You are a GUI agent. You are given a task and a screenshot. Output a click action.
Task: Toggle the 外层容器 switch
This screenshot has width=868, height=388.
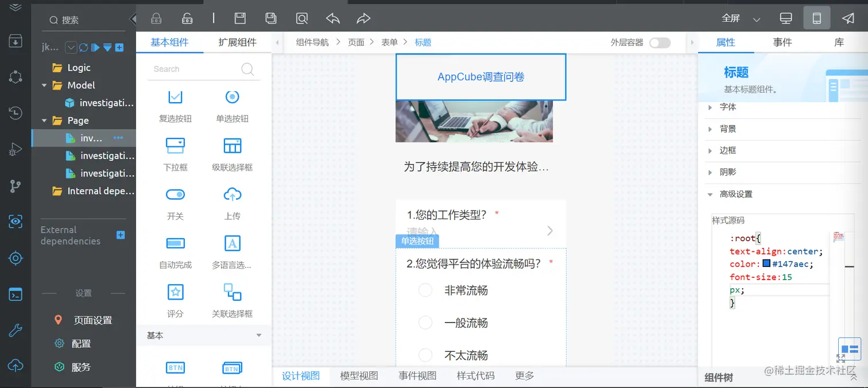660,42
